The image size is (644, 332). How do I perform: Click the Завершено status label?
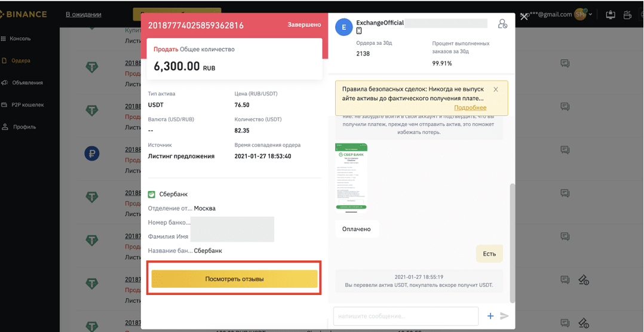coord(304,24)
